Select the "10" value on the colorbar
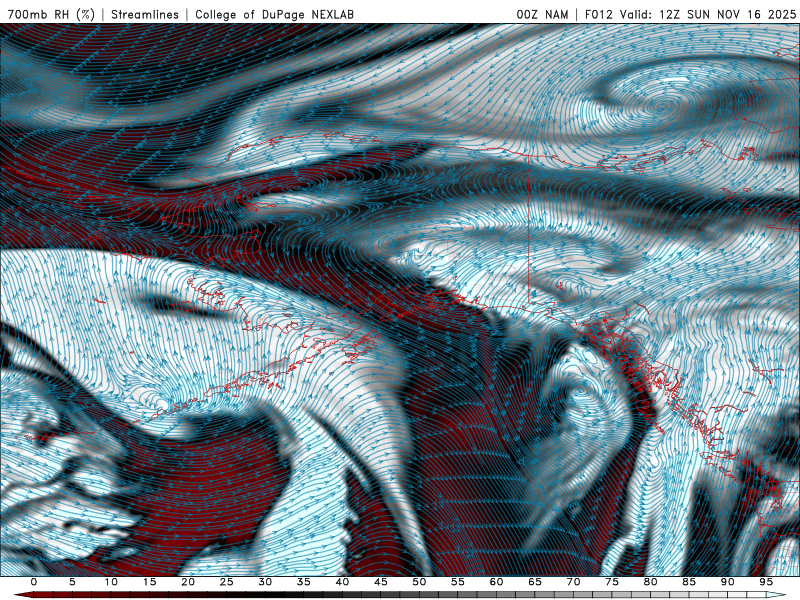The width and height of the screenshot is (800, 600). pyautogui.click(x=111, y=582)
